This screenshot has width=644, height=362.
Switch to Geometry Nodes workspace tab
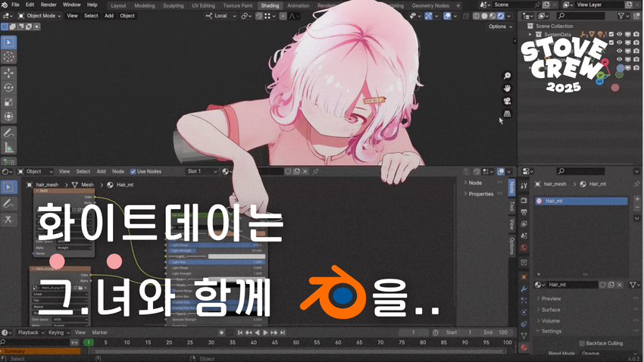point(430,6)
